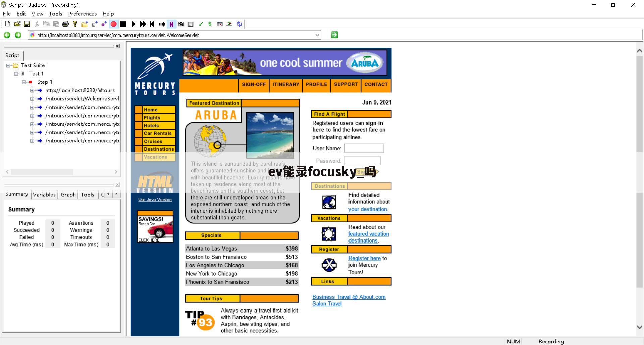Image resolution: width=644 pixels, height=345 pixels.
Task: Add an assertion with the green checkmark icon
Action: [x=201, y=24]
